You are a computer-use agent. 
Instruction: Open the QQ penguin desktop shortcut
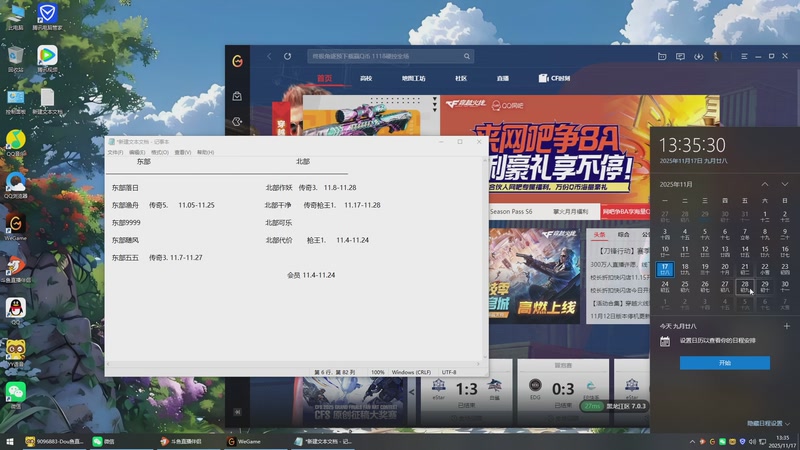16,311
